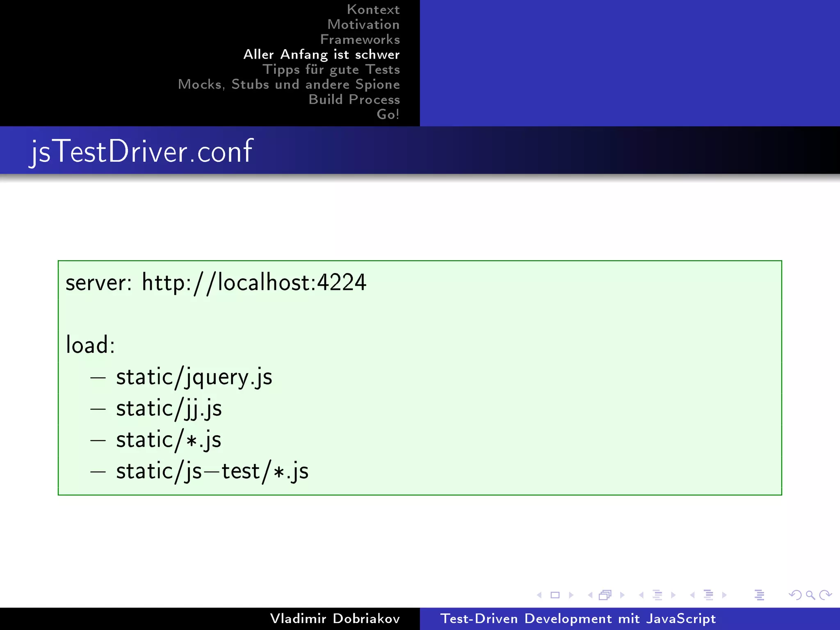Click the slide title jsTestDriver.conf

tap(142, 152)
